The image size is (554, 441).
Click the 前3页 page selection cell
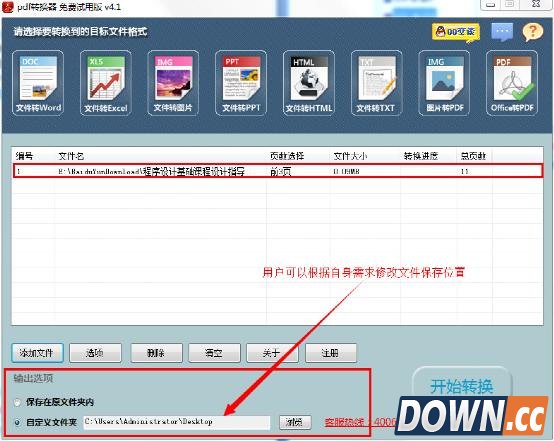point(281,172)
